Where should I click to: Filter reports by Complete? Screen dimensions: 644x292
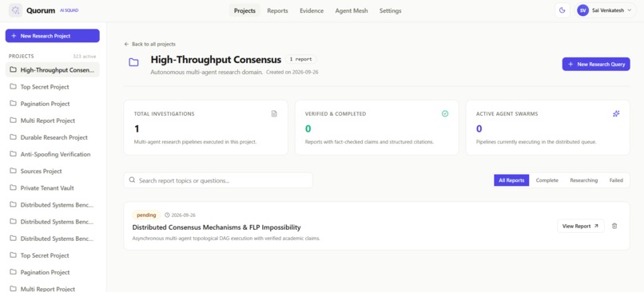pos(547,180)
